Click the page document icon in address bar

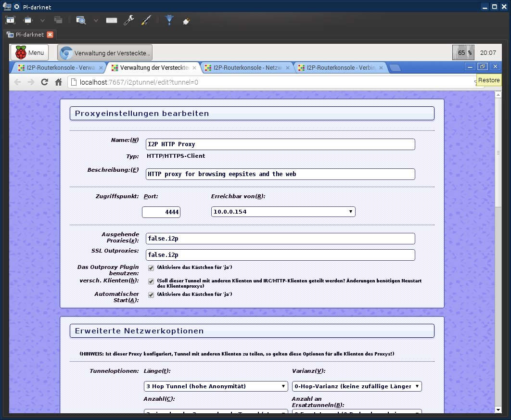74,82
